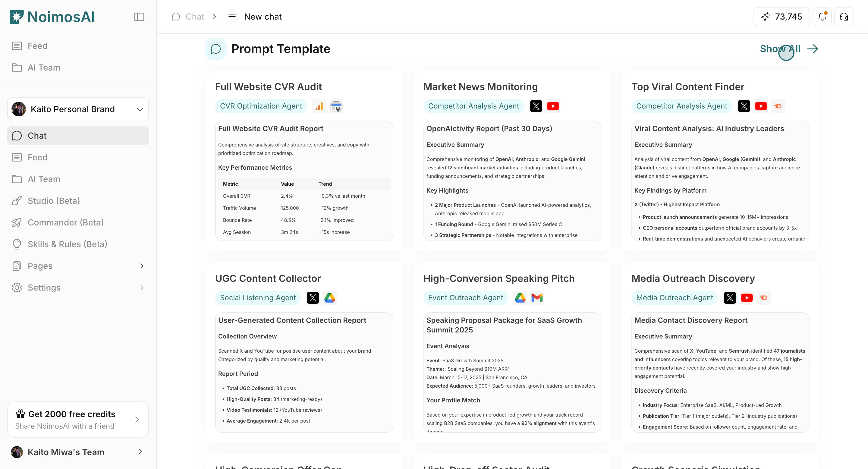Viewport: 868px width, 469px height.
Task: Open the YouTube icon on Market News Monitoring
Action: [553, 106]
